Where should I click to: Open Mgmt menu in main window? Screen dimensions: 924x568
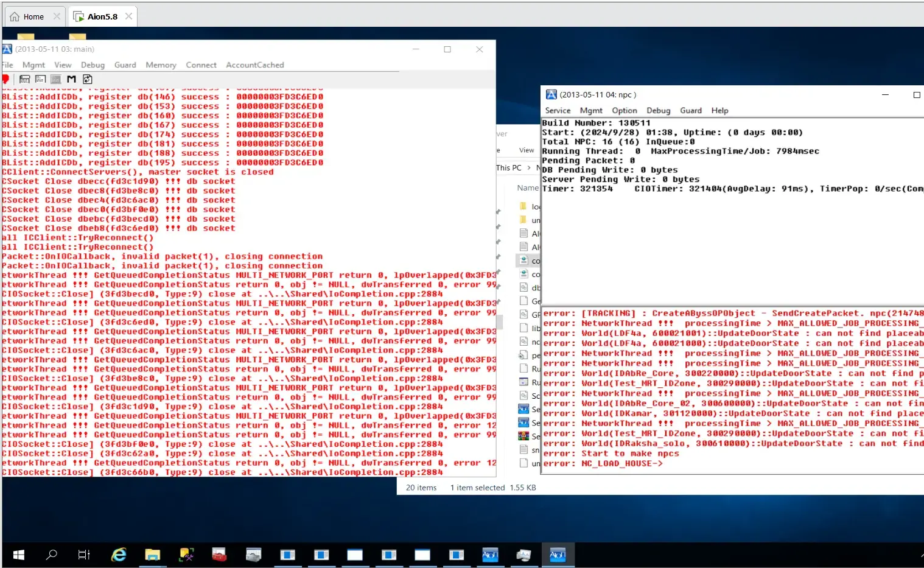(x=33, y=65)
